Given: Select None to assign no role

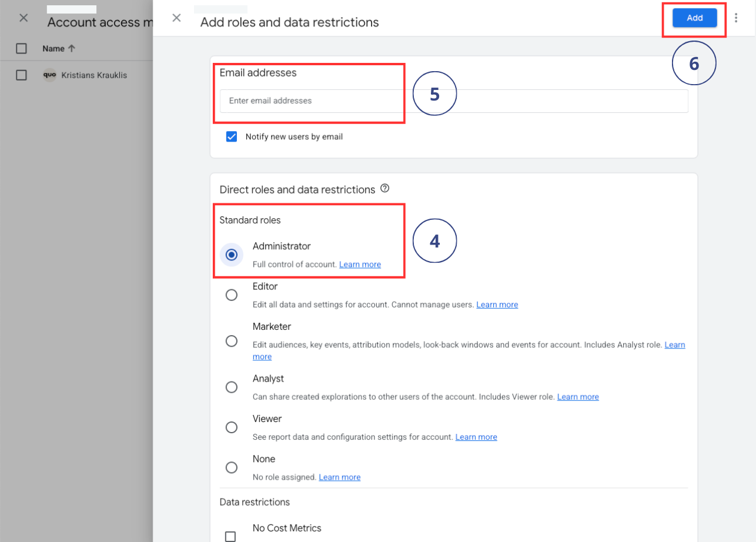Looking at the screenshot, I should pyautogui.click(x=232, y=467).
